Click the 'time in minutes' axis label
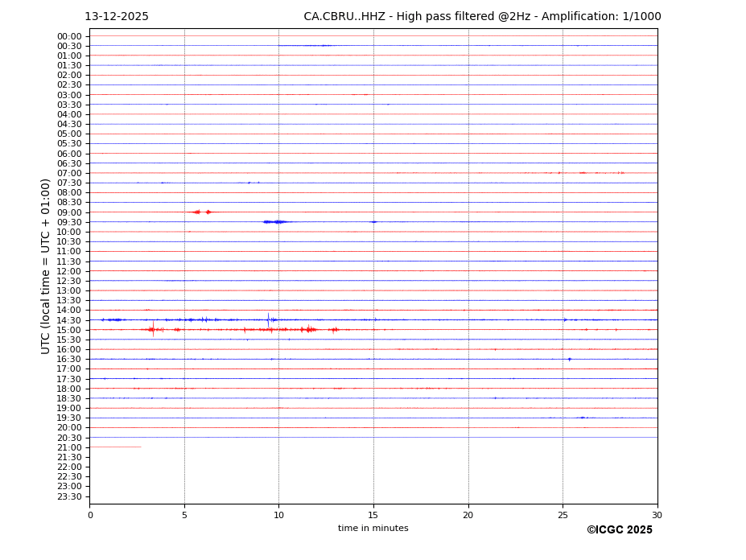Viewport: 746px width, 560px height. pos(373,529)
